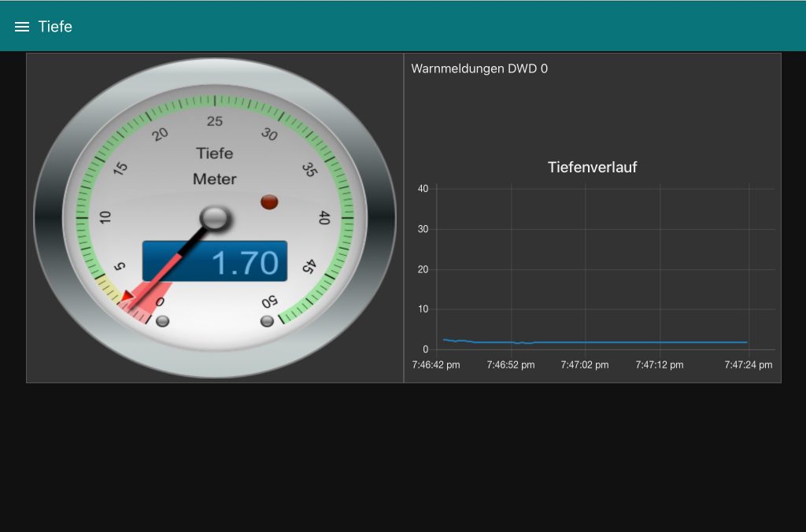Click the 40 mark on gauge dial
The height and width of the screenshot is (532, 806).
click(324, 218)
